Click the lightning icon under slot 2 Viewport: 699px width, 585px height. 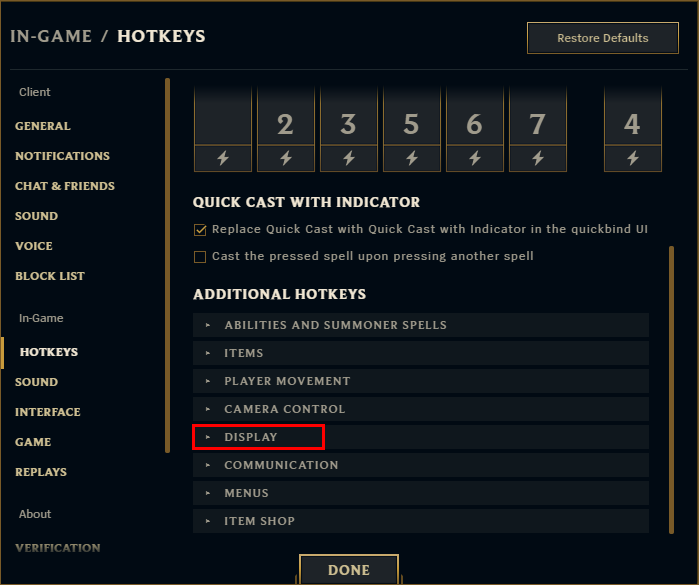285,158
